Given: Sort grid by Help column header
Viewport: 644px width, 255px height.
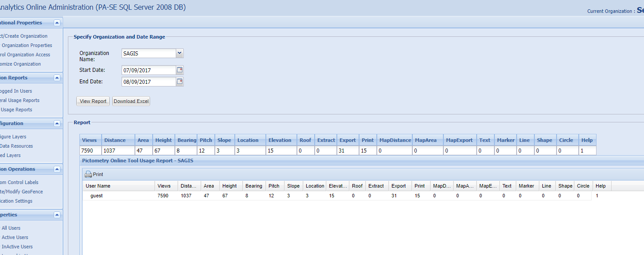Looking at the screenshot, I should pos(602,186).
